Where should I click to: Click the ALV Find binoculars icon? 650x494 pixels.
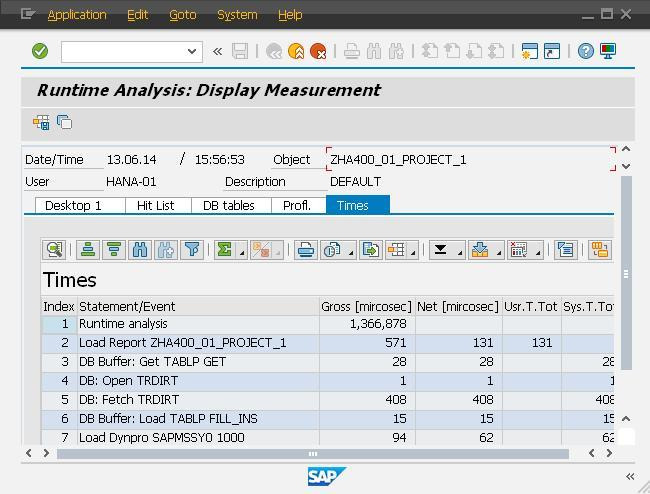140,250
